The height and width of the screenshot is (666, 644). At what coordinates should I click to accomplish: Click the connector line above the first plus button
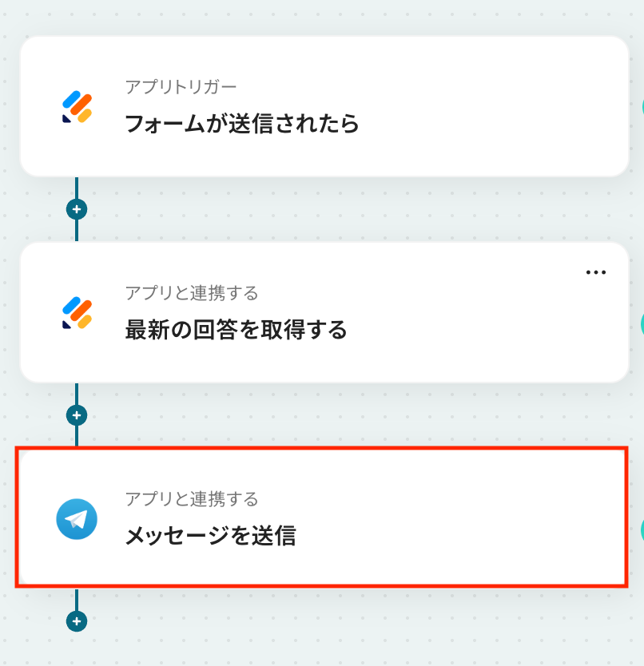pos(77,188)
